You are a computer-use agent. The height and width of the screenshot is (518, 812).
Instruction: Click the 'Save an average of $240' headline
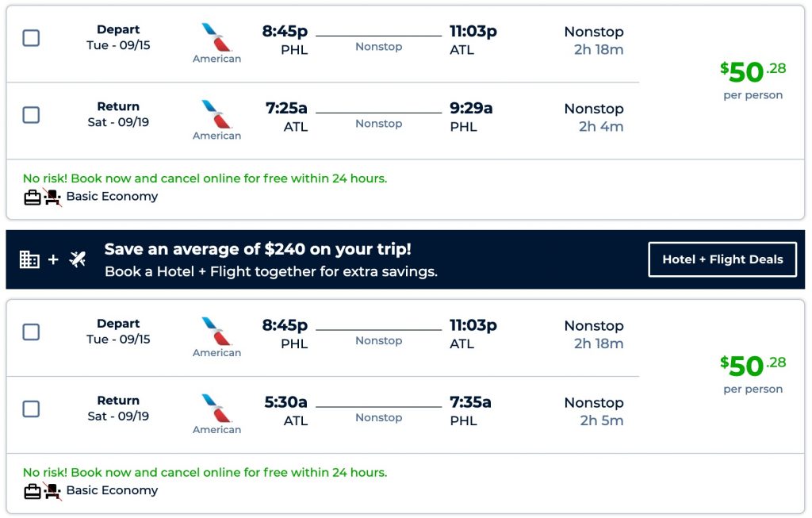tap(258, 249)
